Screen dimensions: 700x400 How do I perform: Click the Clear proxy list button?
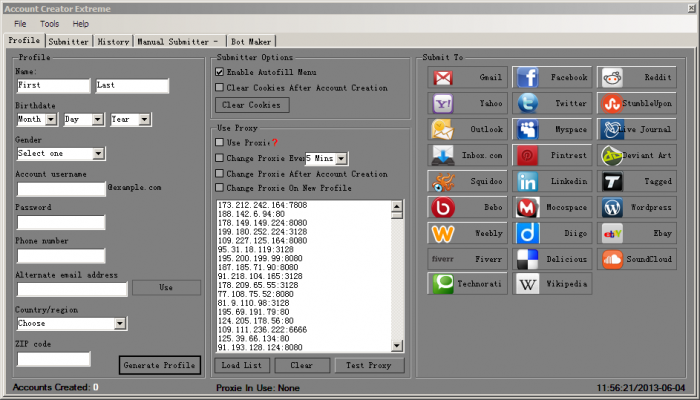point(302,365)
